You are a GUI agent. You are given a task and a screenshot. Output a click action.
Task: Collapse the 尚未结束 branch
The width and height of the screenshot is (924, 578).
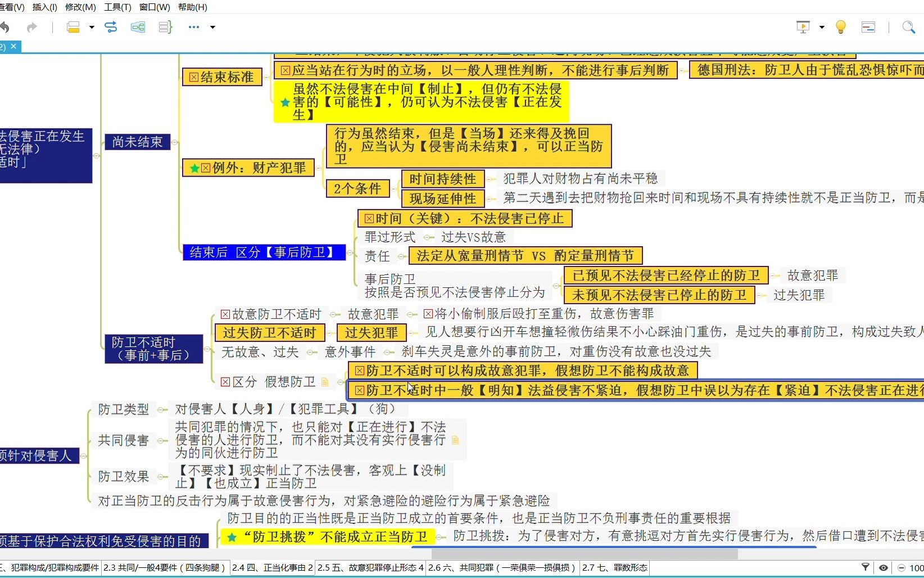coord(175,142)
